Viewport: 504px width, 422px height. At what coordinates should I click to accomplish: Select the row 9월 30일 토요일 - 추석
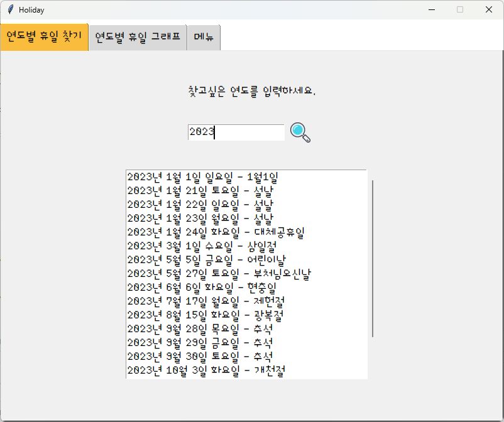tap(246, 357)
